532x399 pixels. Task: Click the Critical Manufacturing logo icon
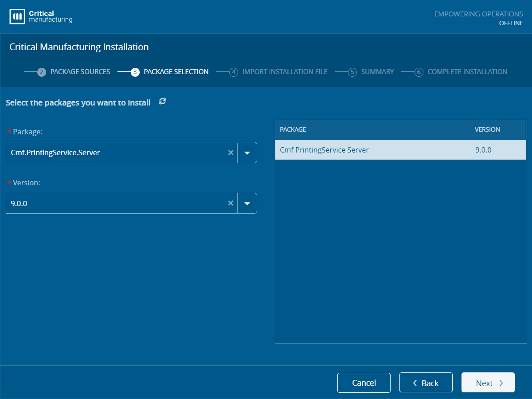tap(17, 17)
